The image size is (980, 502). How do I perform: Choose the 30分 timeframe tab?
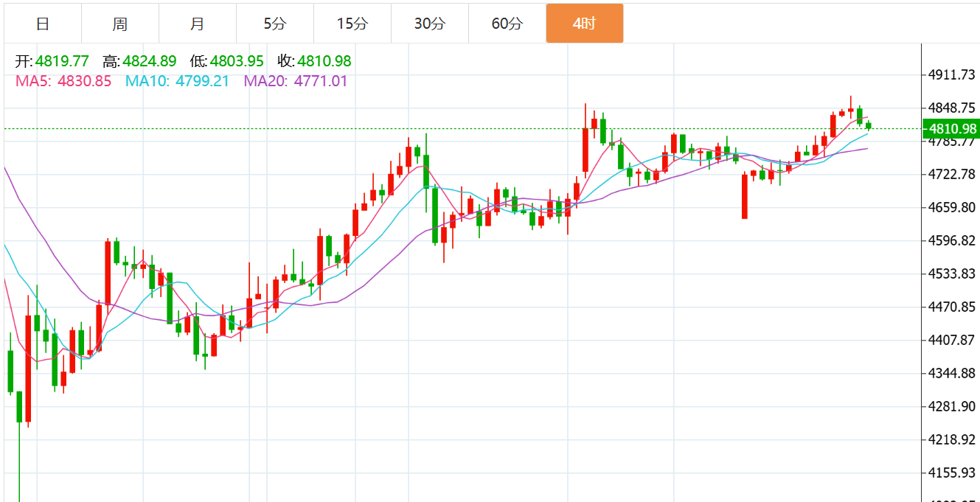pos(430,24)
